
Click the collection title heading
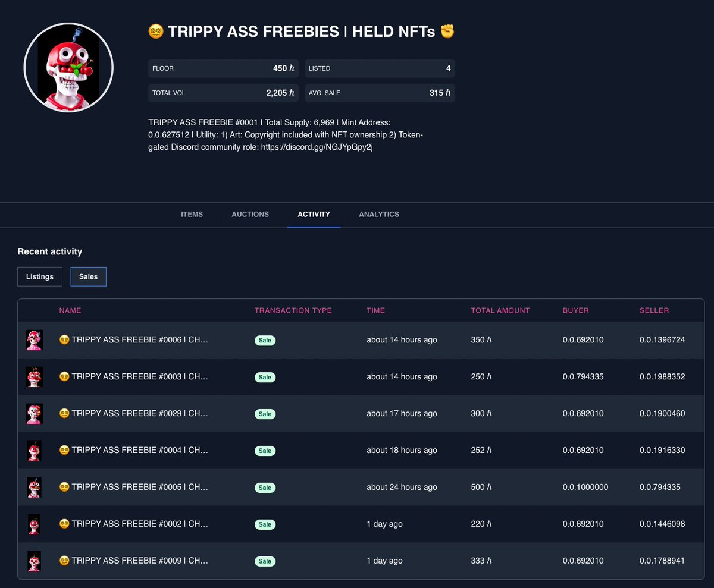click(301, 32)
